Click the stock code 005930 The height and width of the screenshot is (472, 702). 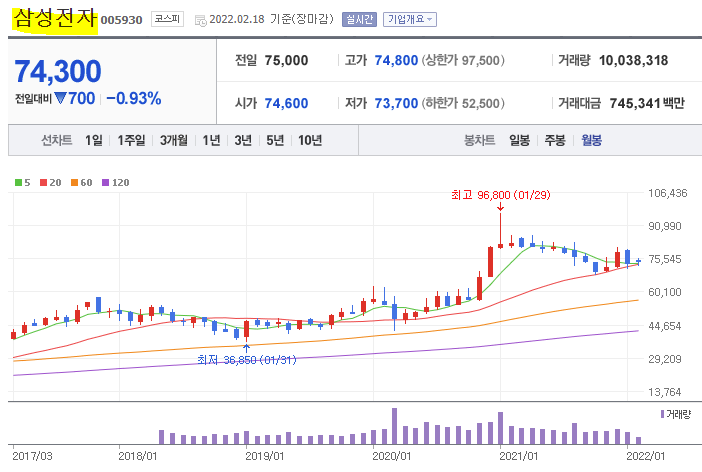point(121,20)
